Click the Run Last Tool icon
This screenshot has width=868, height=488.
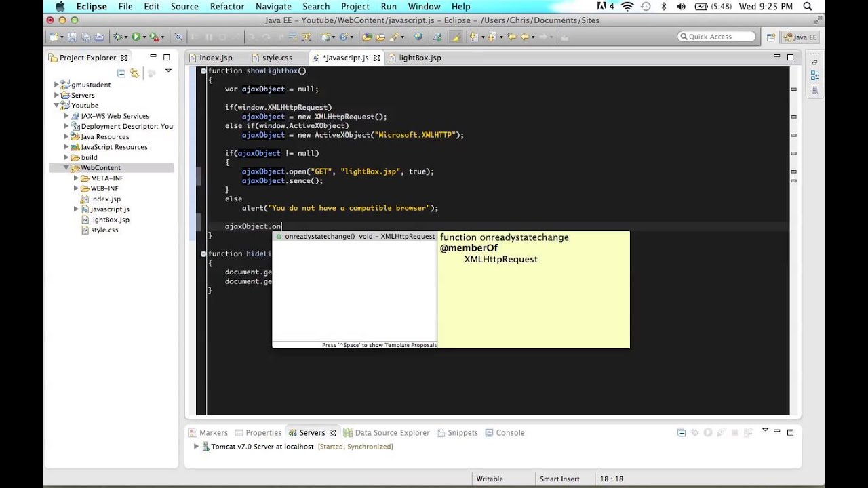154,37
